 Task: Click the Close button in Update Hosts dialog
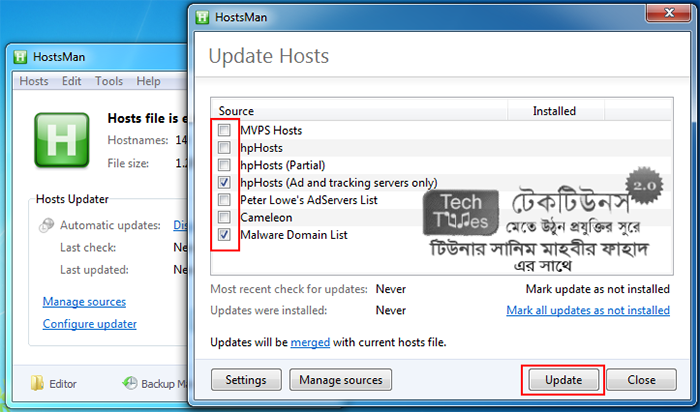(x=641, y=380)
